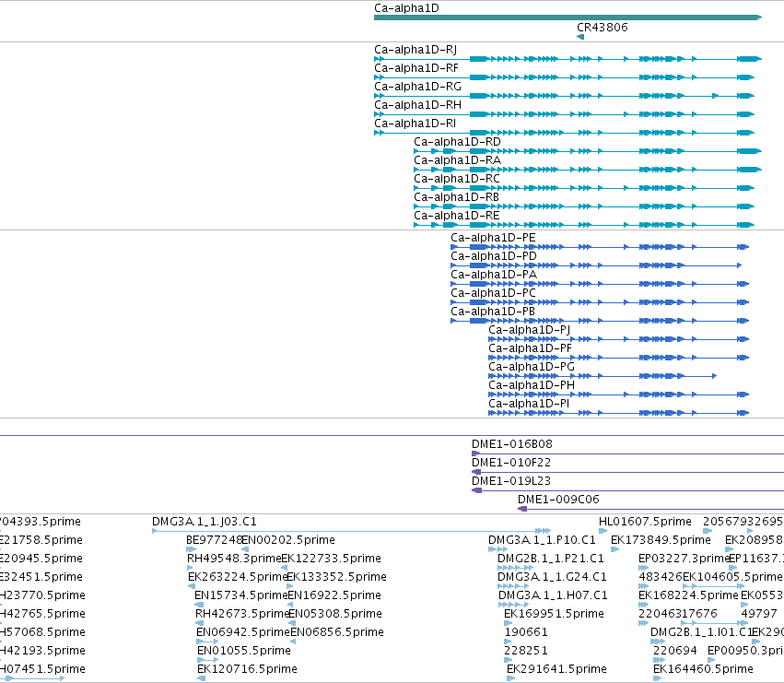Select the EN06856.5prime EST label
This screenshot has width=784, height=683.
337,632
